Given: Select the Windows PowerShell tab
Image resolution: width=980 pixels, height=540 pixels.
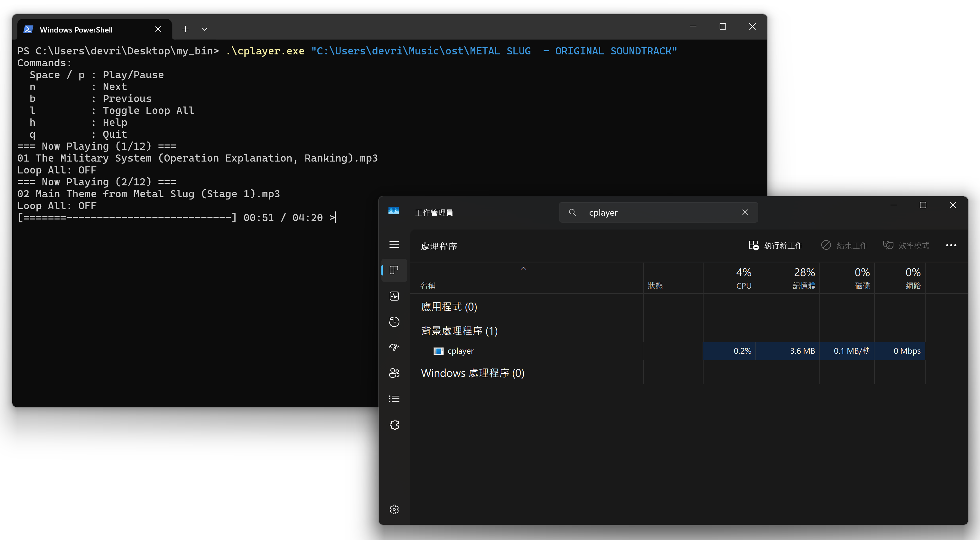Looking at the screenshot, I should [76, 30].
